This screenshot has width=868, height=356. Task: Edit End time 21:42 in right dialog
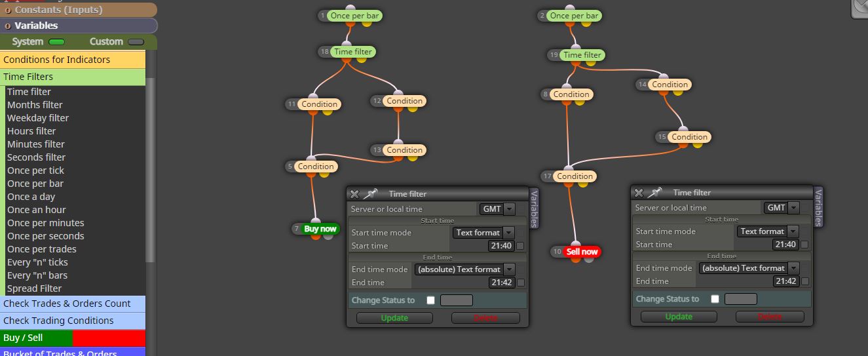coord(786,281)
